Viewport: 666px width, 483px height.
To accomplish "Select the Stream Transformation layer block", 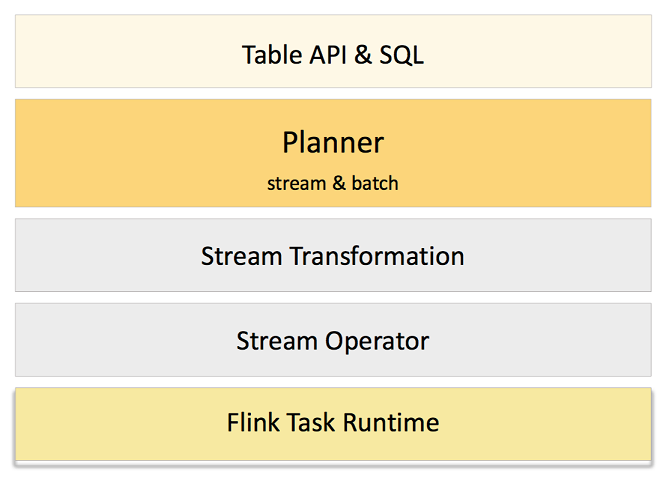I will click(333, 256).
